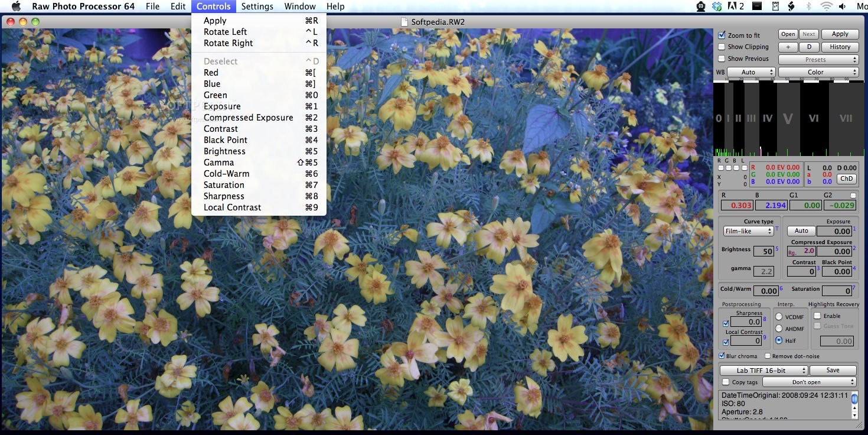868x435 pixels.
Task: Toggle Show Previous checkbox
Action: point(722,59)
